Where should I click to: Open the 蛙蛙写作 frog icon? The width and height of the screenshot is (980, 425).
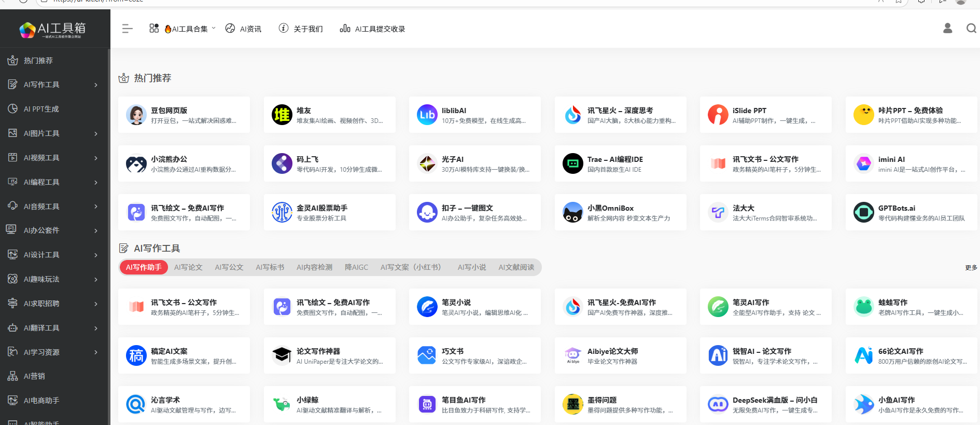click(864, 307)
